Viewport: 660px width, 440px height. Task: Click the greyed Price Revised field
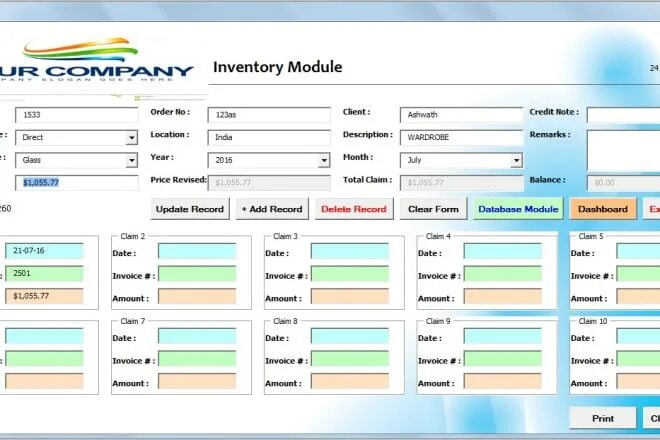[x=269, y=183]
